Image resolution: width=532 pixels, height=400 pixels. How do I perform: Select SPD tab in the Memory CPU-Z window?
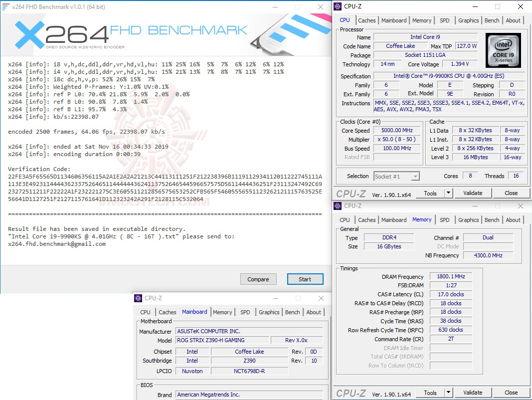444,220
